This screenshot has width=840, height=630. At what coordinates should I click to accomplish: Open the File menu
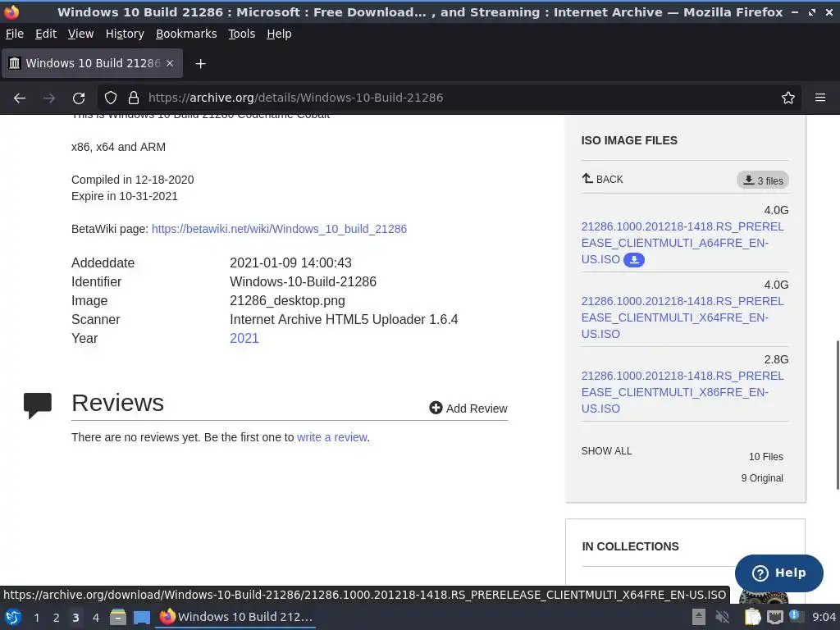15,34
